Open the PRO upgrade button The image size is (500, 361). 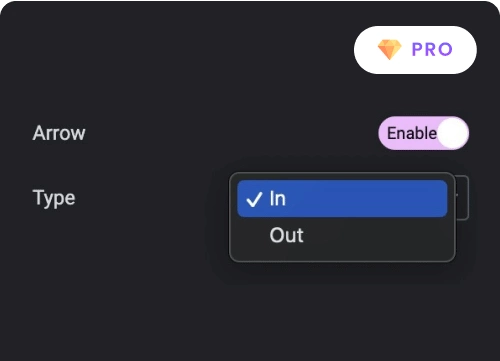point(415,50)
